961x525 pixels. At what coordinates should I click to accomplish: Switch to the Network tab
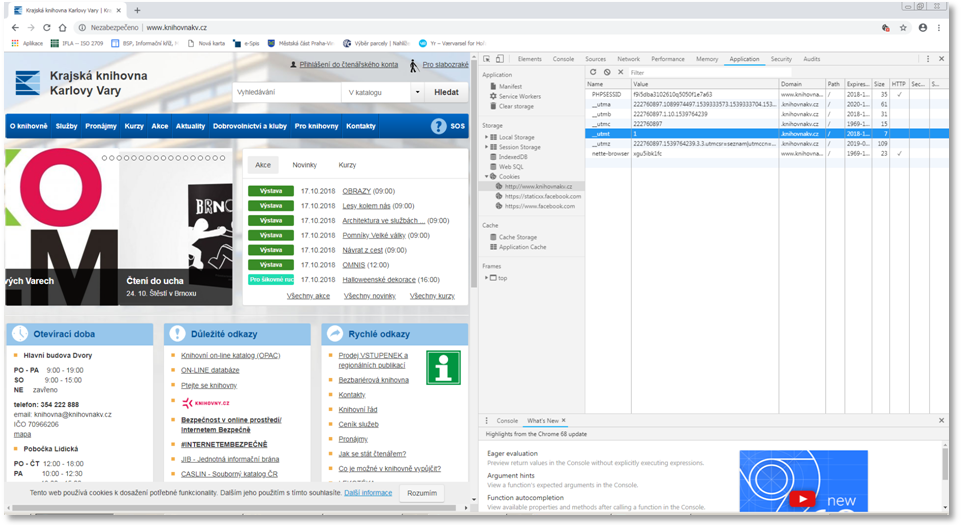628,59
